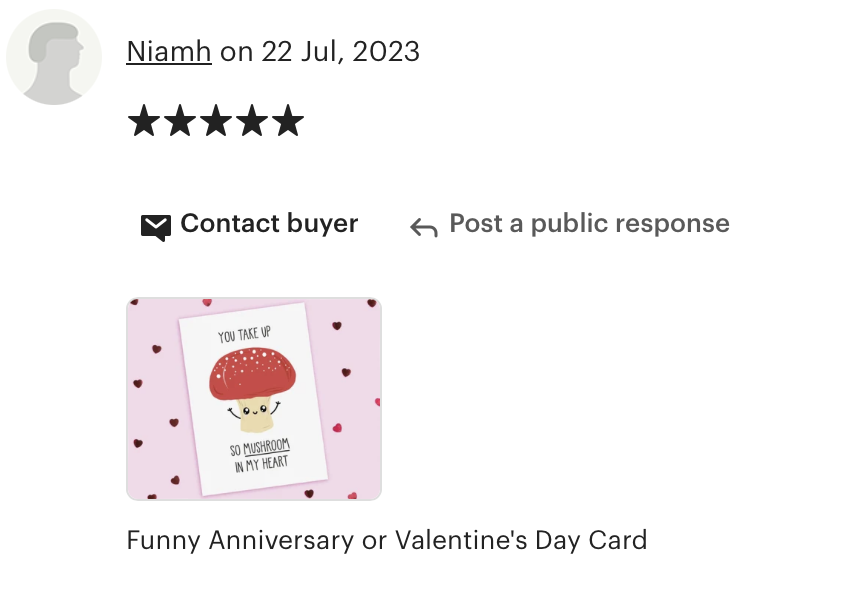Click the fifth rating star
Image resolution: width=860 pixels, height=606 pixels.
288,121
